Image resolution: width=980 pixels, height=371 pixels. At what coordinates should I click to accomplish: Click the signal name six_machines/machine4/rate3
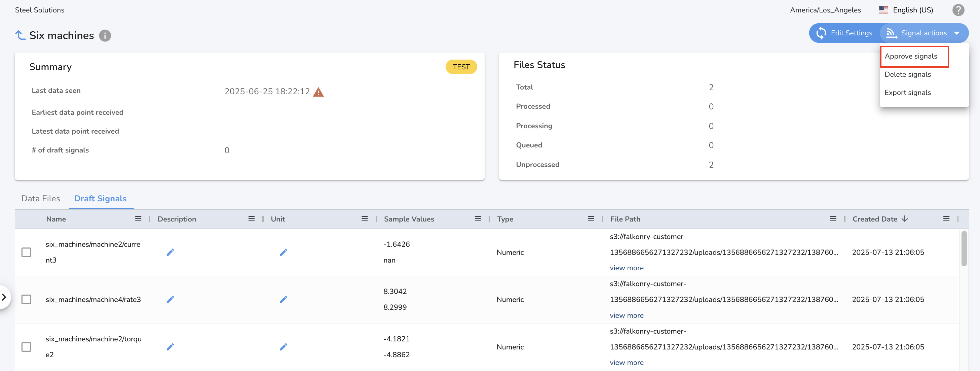[x=93, y=299]
